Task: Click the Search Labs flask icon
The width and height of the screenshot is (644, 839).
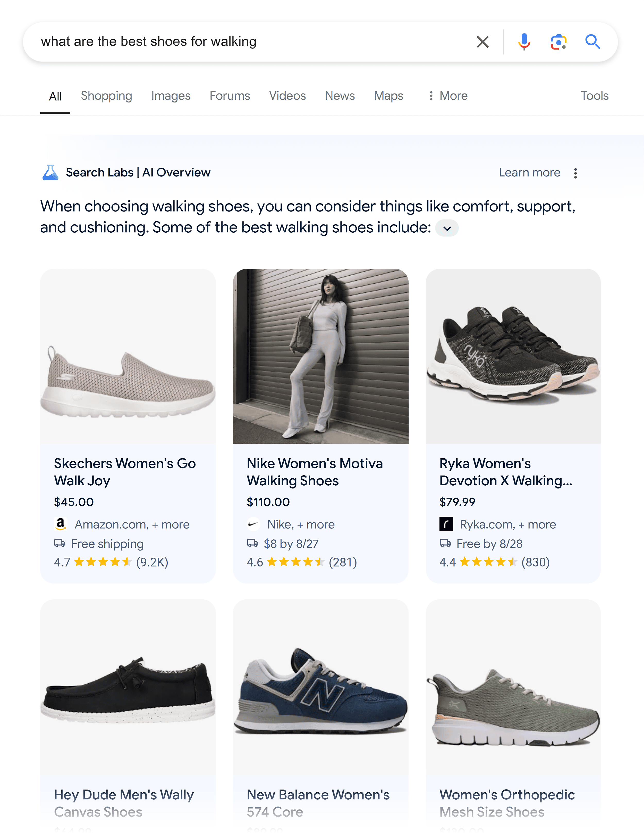Action: pyautogui.click(x=50, y=172)
